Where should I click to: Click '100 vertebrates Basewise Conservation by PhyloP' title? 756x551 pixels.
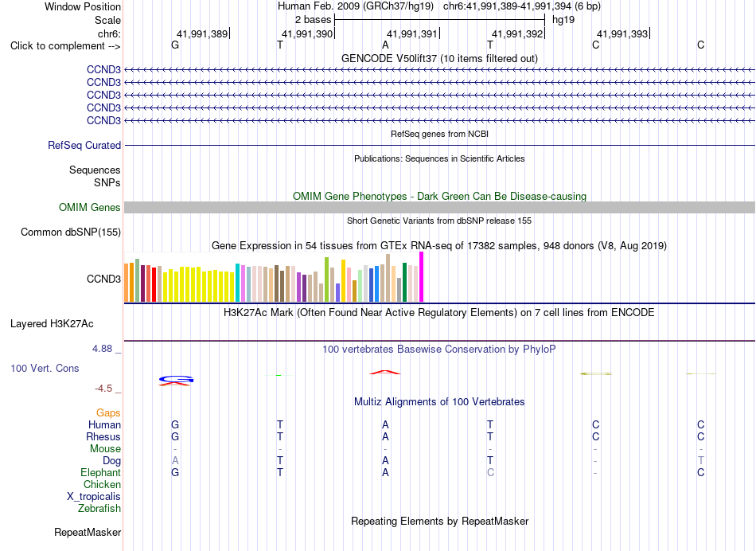click(439, 349)
